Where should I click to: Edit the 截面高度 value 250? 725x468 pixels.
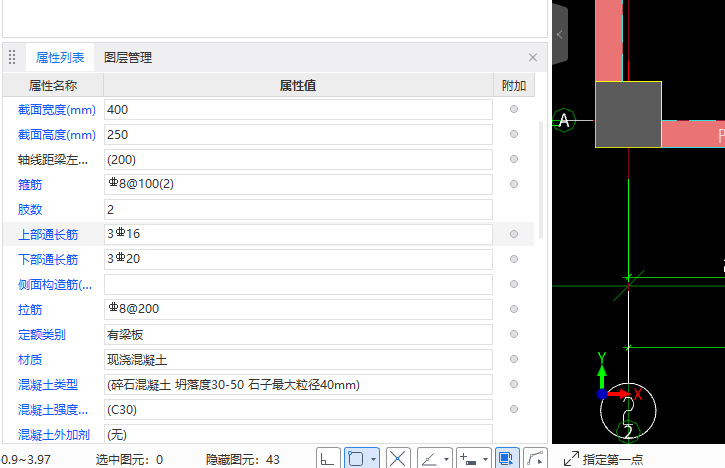298,135
